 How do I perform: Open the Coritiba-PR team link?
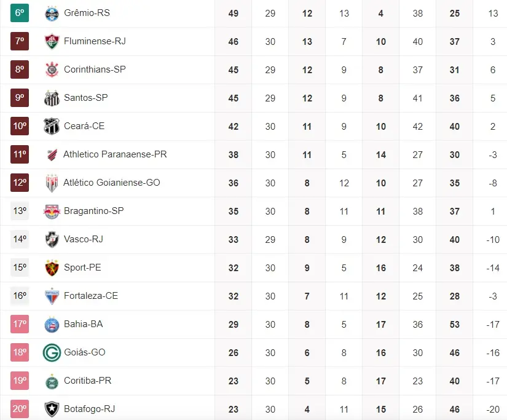point(87,381)
